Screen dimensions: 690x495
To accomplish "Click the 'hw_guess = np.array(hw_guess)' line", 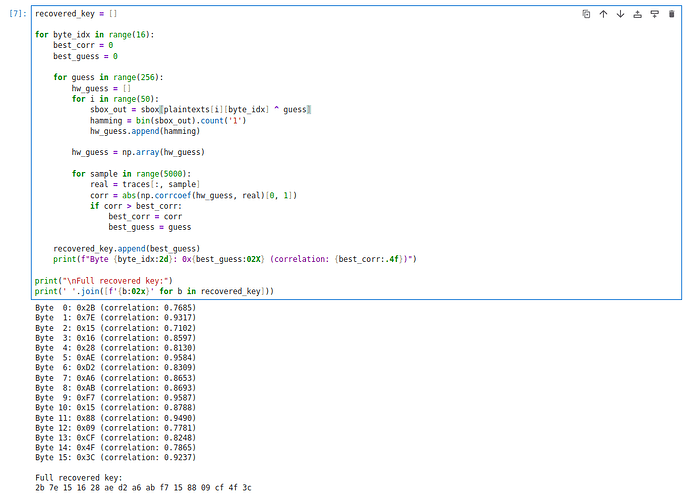I will (138, 152).
